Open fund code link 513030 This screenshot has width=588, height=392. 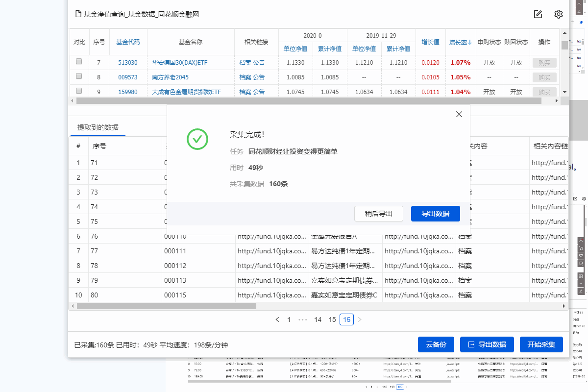tap(128, 63)
